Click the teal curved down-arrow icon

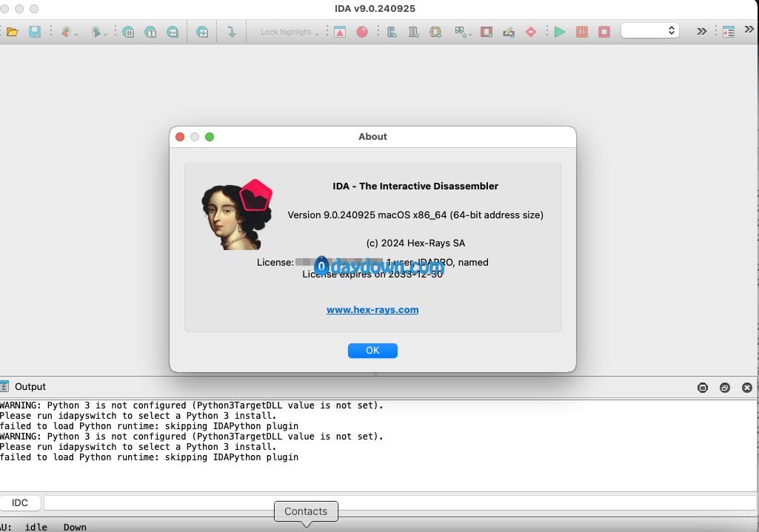point(231,32)
